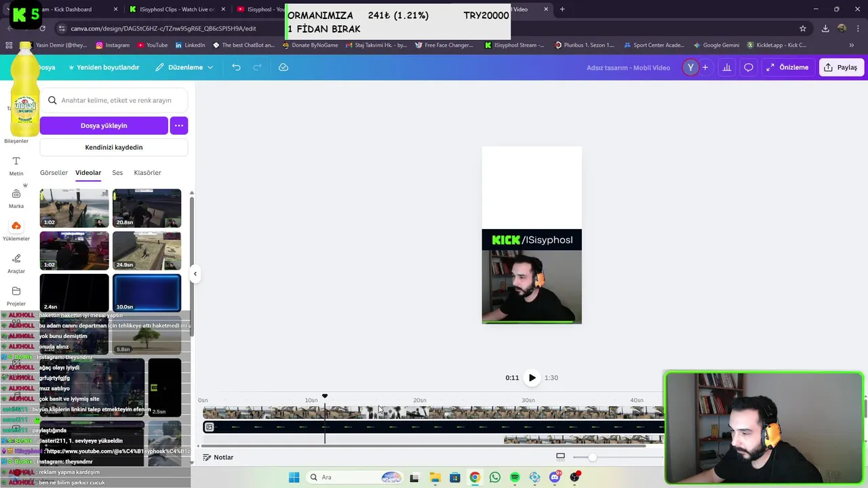This screenshot has width=868, height=488.
Task: Open more upload options three-dot button
Action: (179, 125)
